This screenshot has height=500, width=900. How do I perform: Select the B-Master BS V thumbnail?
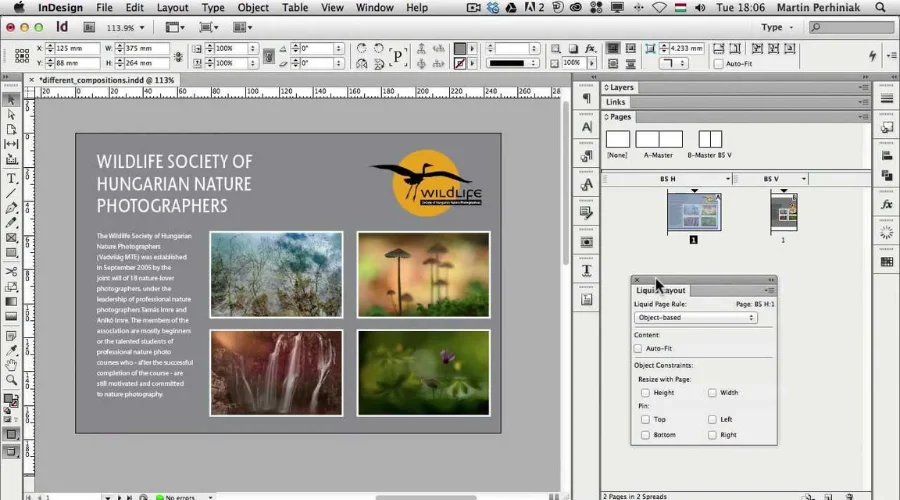[x=710, y=139]
